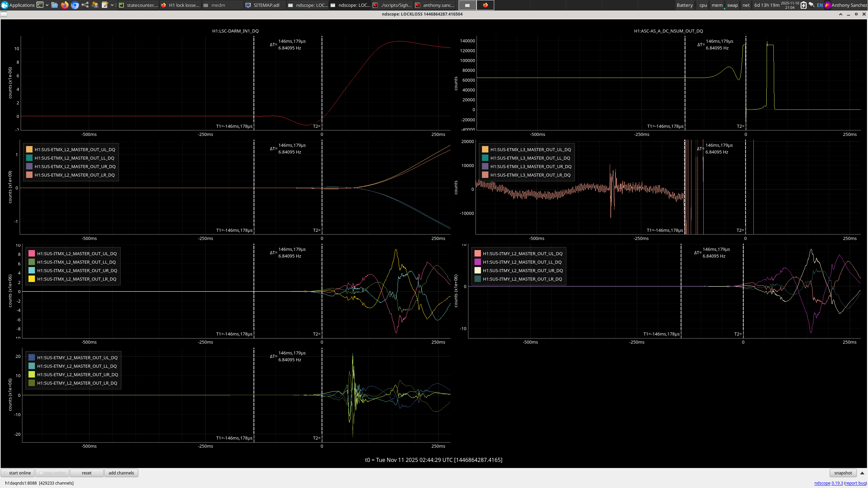Viewport: 868px width, 488px height.
Task: Switch to H1 lock losses Firefox window
Action: pos(181,5)
